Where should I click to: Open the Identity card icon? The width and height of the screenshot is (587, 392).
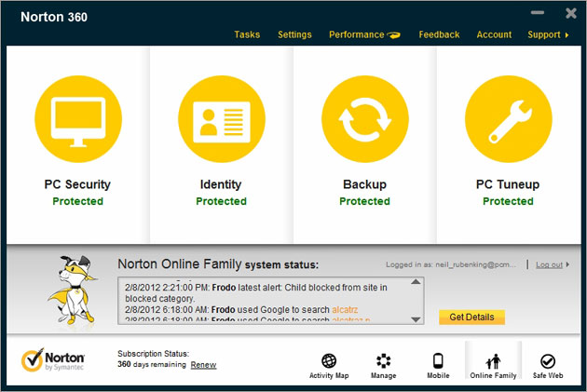[x=222, y=119]
